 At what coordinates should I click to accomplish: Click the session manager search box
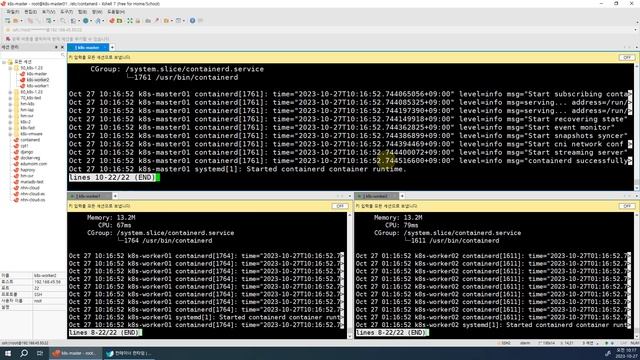point(33,54)
